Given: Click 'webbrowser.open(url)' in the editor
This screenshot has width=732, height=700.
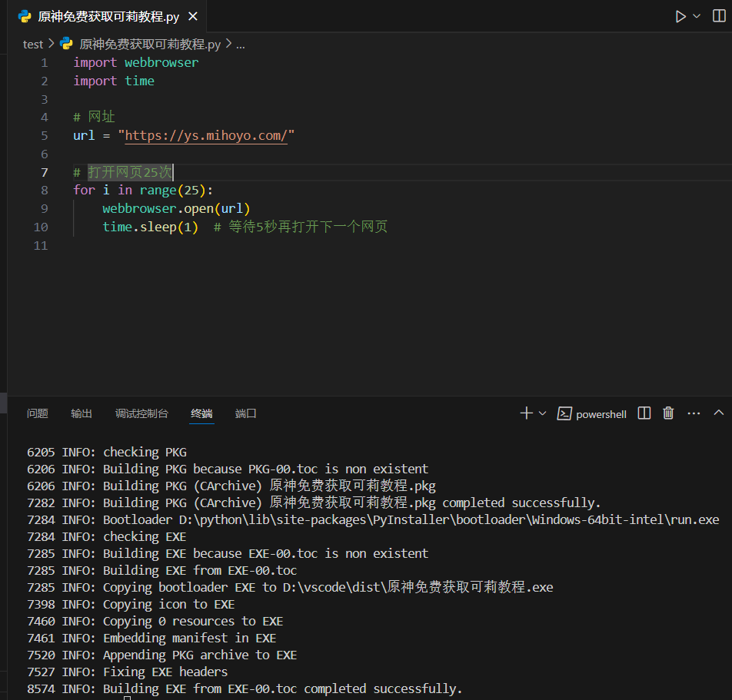Looking at the screenshot, I should pyautogui.click(x=177, y=208).
